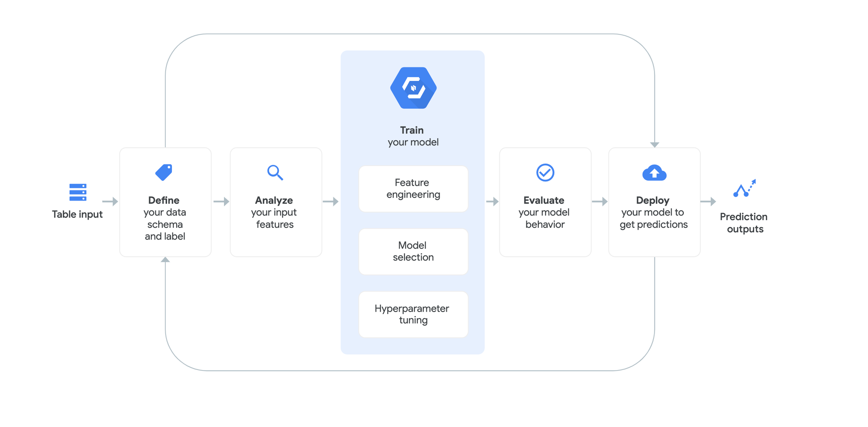The height and width of the screenshot is (427, 868).
Task: Click 'your data schema and label' text
Action: click(165, 224)
